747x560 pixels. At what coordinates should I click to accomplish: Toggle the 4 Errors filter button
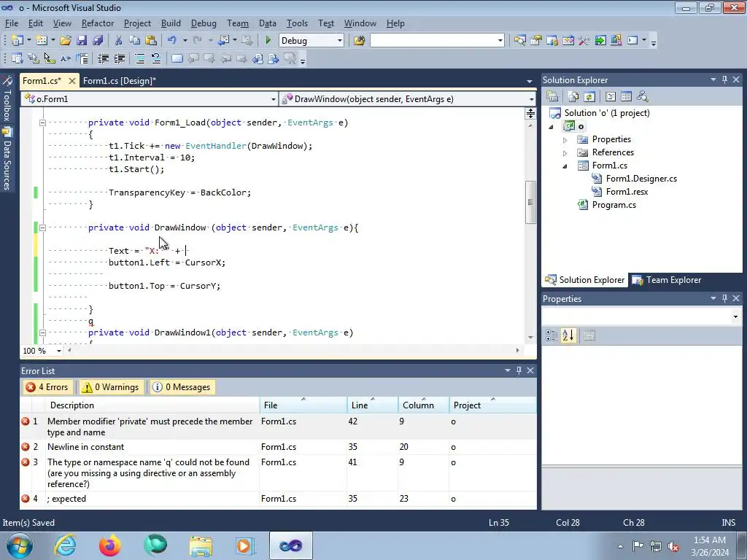pyautogui.click(x=47, y=387)
